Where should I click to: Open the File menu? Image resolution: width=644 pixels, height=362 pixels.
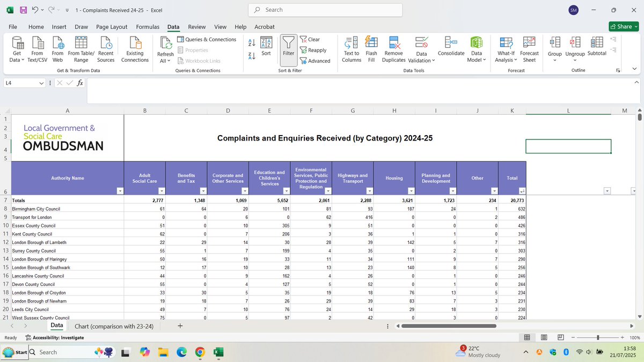(x=13, y=27)
